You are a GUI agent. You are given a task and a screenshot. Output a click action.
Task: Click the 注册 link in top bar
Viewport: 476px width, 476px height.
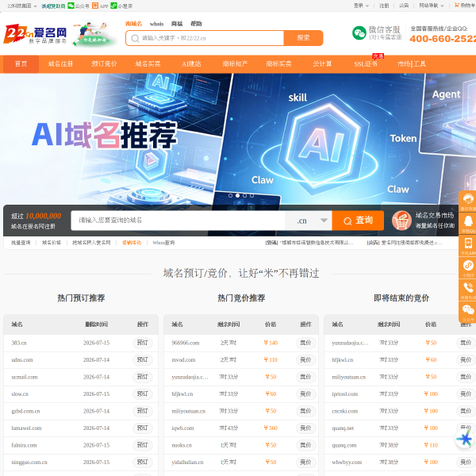384,6
